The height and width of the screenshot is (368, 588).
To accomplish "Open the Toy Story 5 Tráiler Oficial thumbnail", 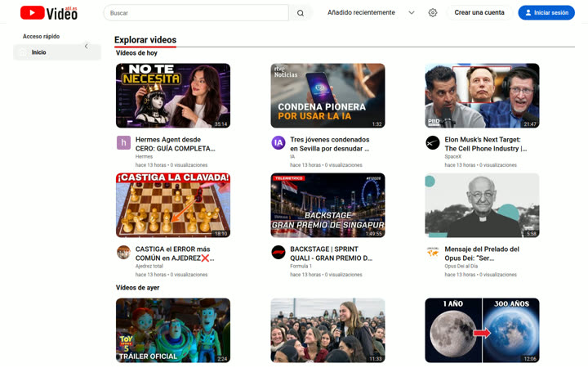I will click(x=173, y=330).
